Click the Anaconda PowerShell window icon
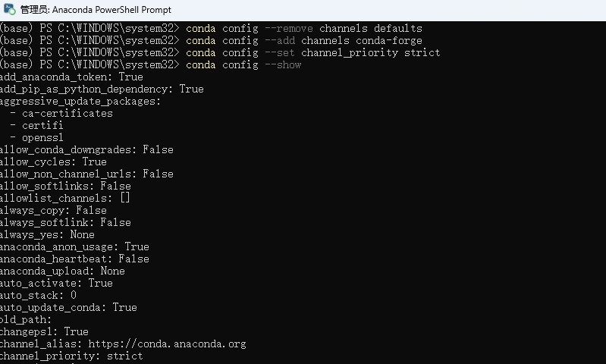Screen dimensions: 606x364 [9, 9]
